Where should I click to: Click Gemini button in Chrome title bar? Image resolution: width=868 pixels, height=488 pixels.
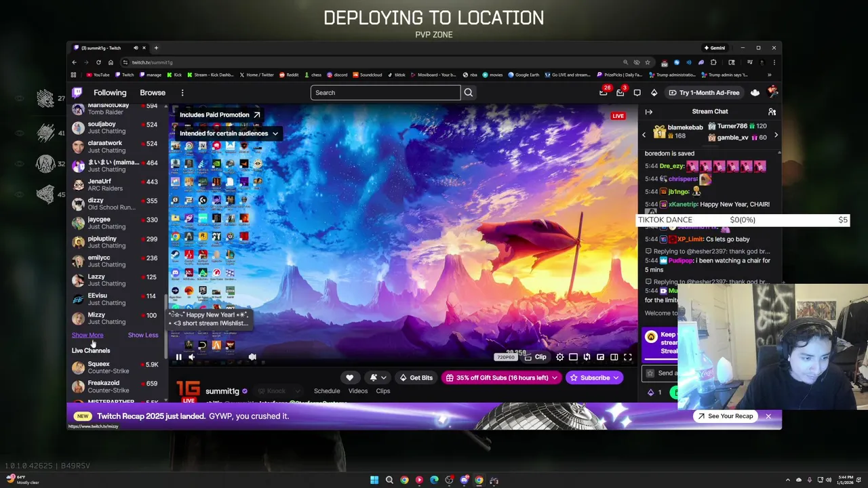tap(714, 48)
